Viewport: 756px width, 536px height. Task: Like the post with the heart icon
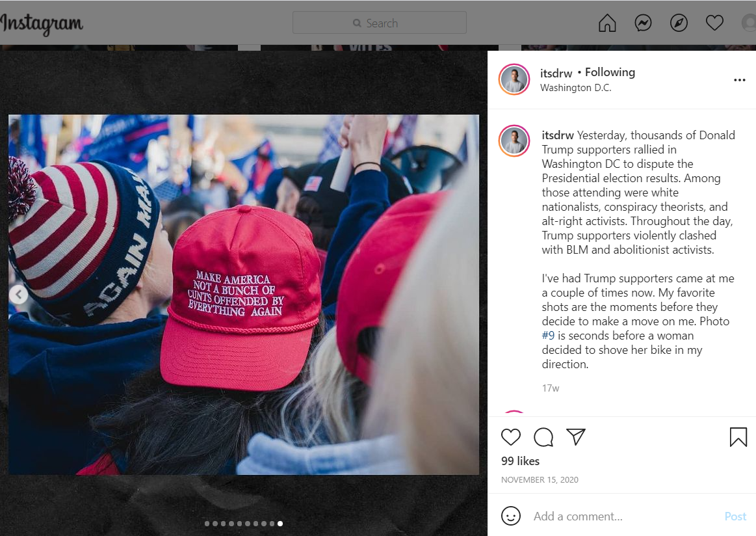pos(510,437)
